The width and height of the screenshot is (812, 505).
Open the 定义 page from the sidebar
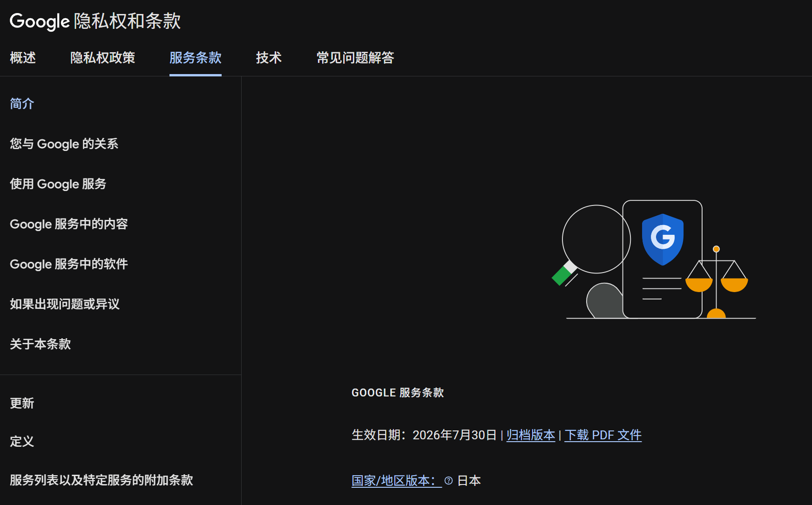22,441
